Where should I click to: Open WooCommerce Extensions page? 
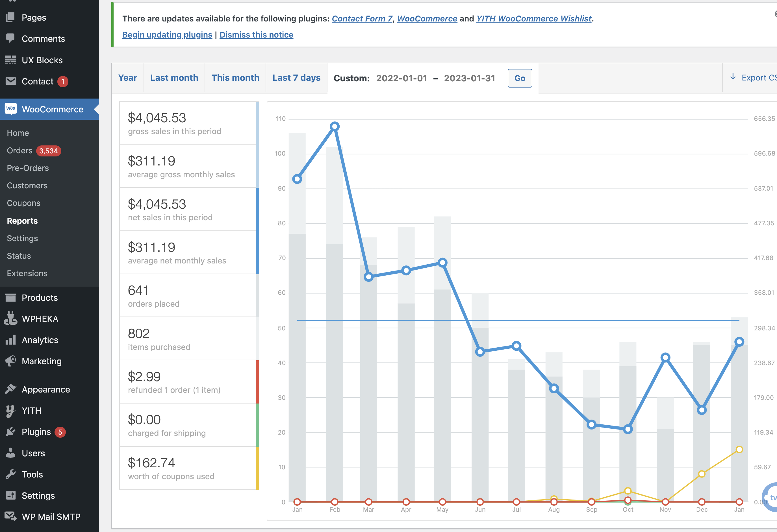[x=27, y=273]
